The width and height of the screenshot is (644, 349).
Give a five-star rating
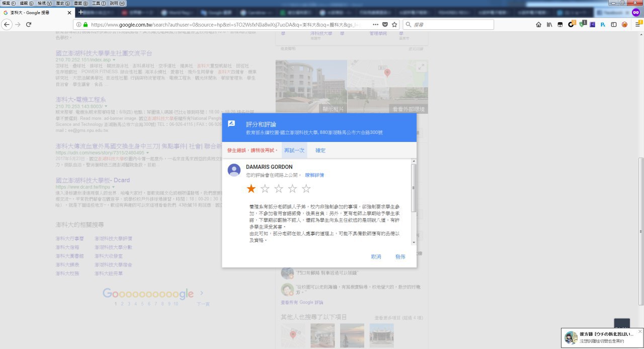click(x=306, y=189)
